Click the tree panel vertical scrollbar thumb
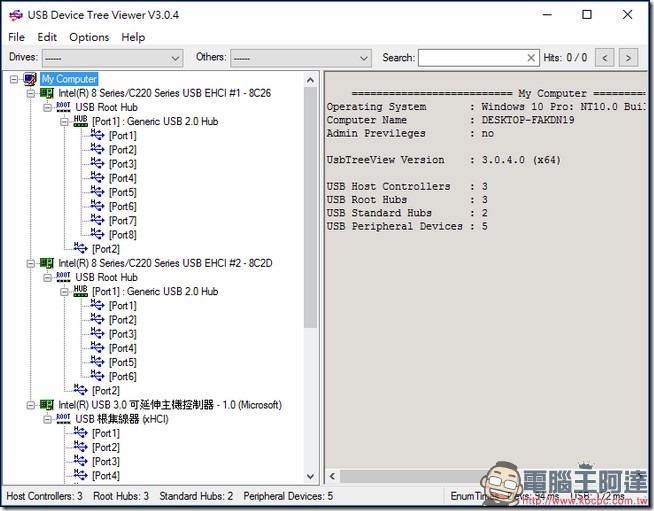The width and height of the screenshot is (654, 511). [x=310, y=208]
